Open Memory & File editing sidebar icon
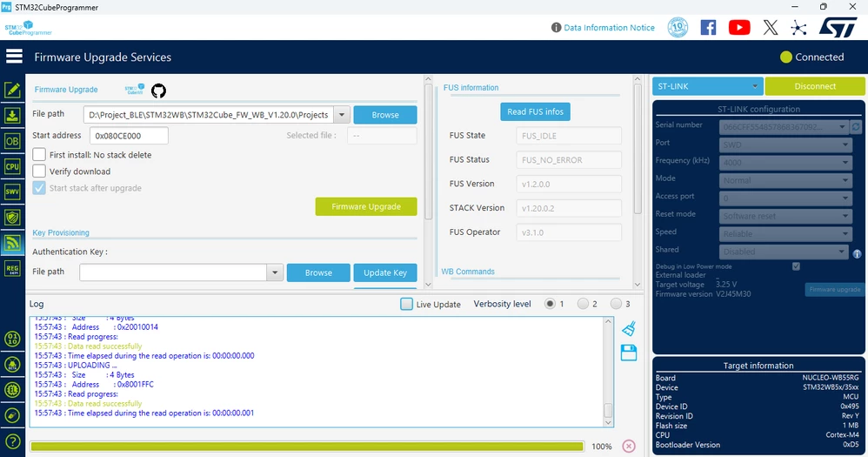 tap(12, 90)
